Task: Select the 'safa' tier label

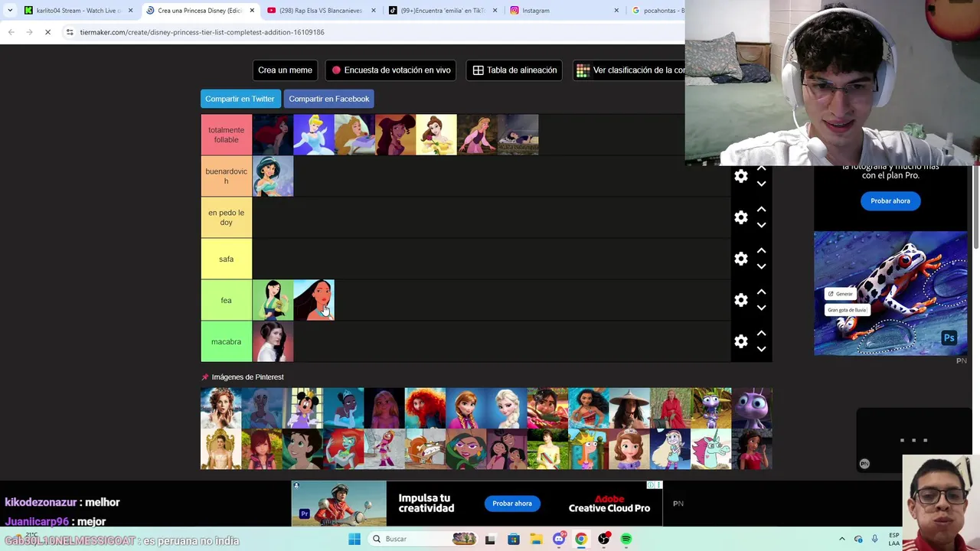Action: click(226, 259)
